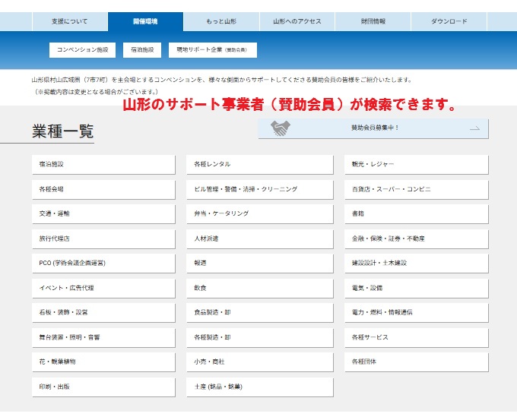Open the 支援について tab
Viewport: 517px width, 420px height.
69,21
